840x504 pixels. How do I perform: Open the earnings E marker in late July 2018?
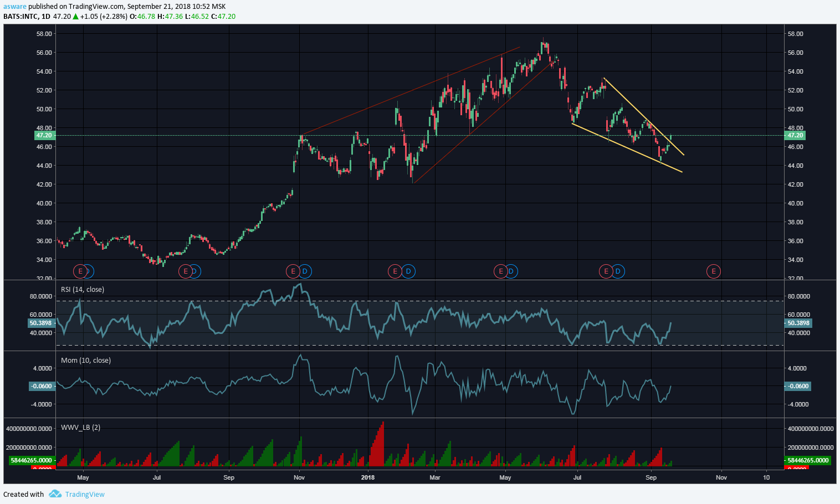point(606,271)
